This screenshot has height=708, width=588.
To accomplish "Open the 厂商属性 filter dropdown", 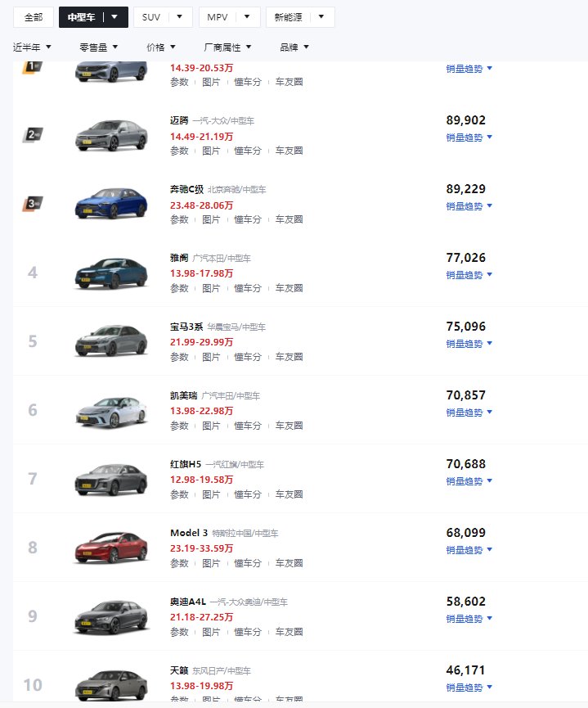I will (225, 47).
